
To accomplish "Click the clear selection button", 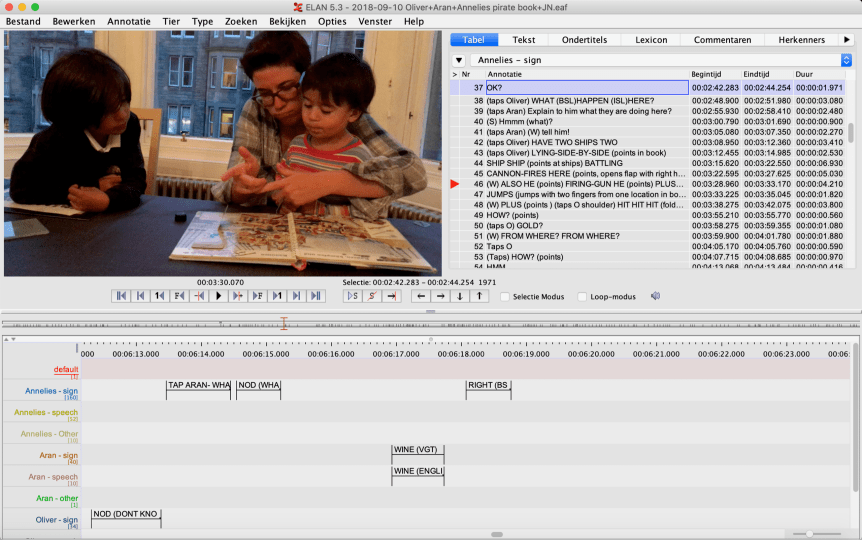I will click(x=371, y=296).
